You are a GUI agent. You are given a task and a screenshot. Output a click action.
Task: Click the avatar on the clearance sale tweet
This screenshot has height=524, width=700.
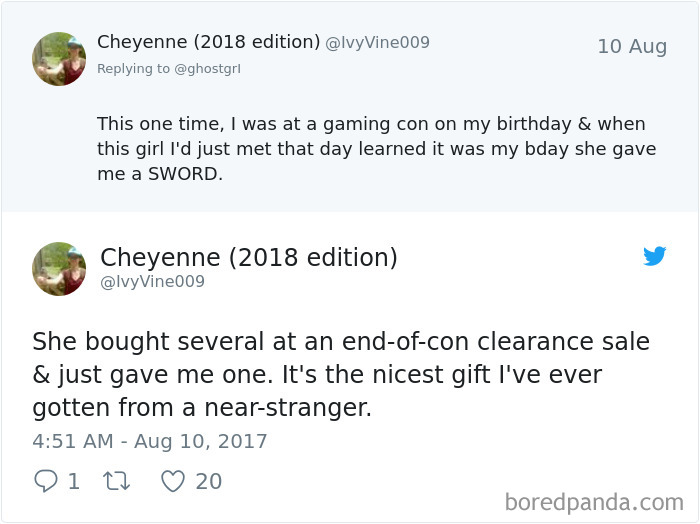59,269
